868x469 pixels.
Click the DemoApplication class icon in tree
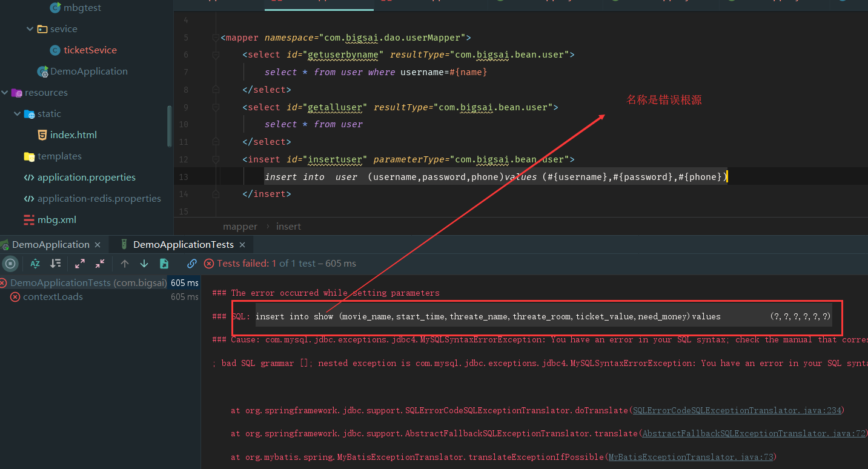(42, 72)
